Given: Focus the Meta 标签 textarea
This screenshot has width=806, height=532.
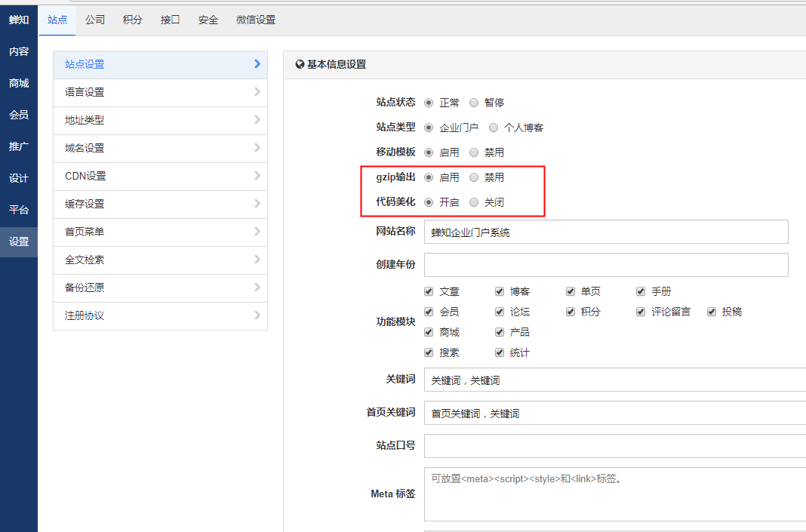Looking at the screenshot, I should click(615, 494).
